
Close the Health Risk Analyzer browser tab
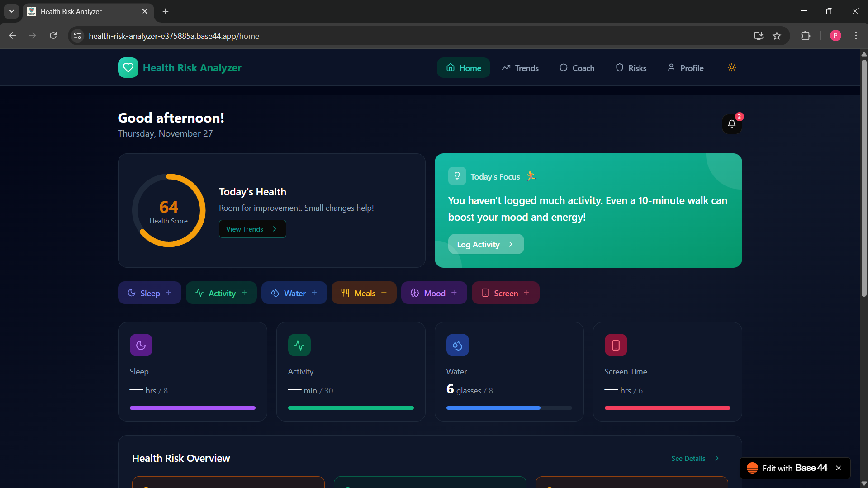(x=145, y=11)
